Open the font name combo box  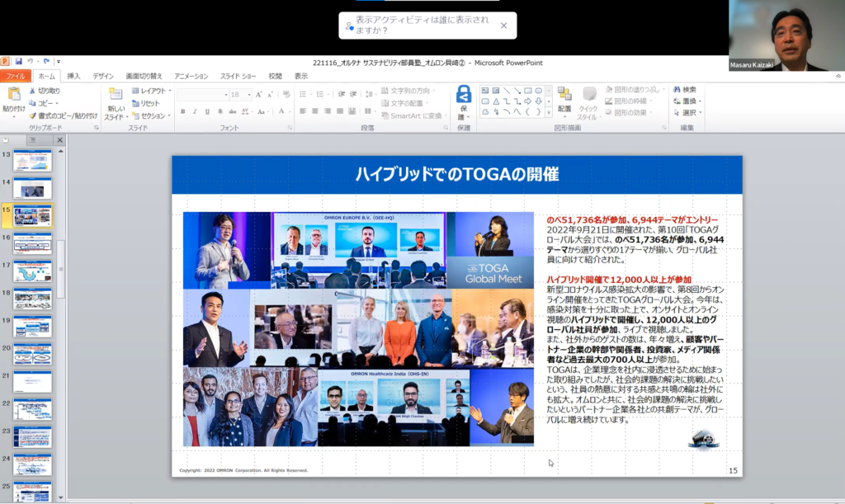tap(203, 95)
